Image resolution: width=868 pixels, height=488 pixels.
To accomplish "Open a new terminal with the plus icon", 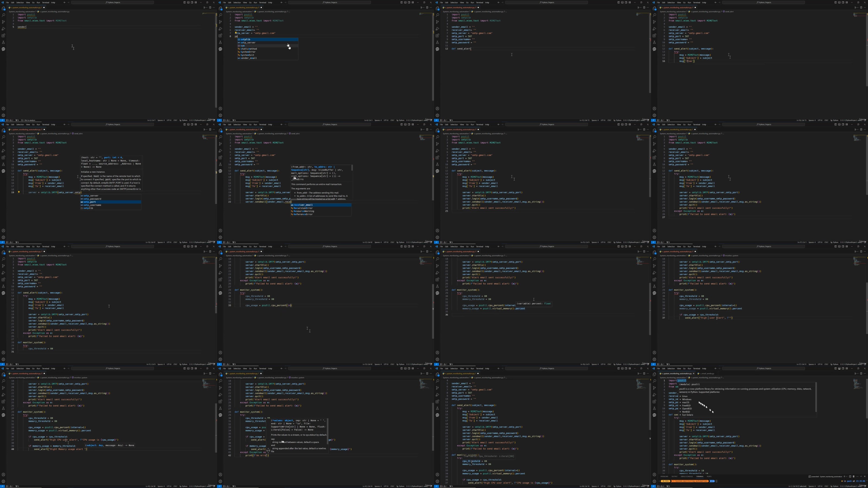I will [844, 477].
